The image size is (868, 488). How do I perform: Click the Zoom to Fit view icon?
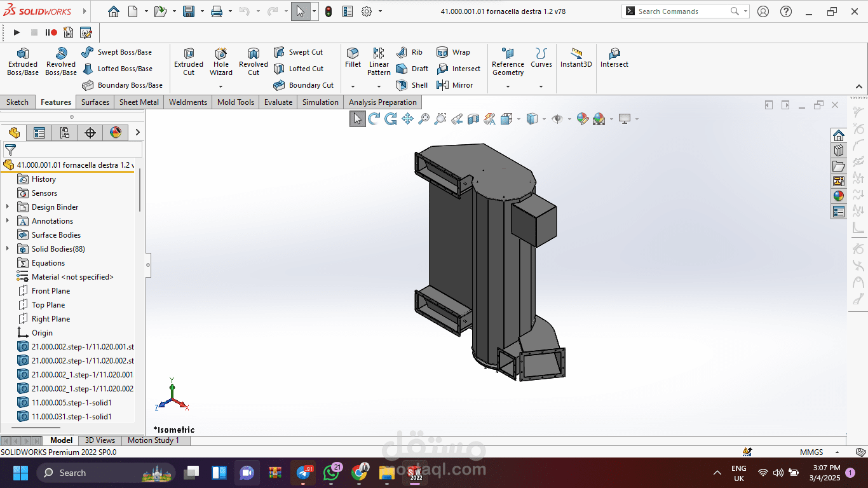point(424,119)
